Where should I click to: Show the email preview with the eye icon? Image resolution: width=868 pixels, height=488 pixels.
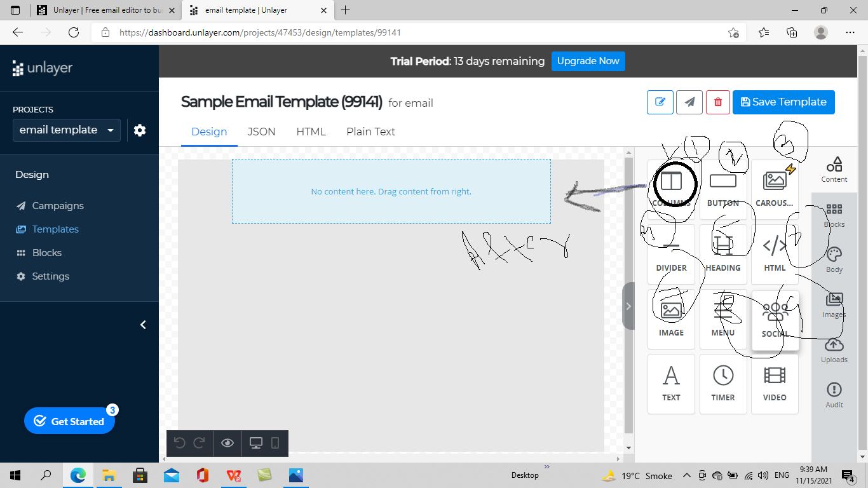click(x=227, y=443)
